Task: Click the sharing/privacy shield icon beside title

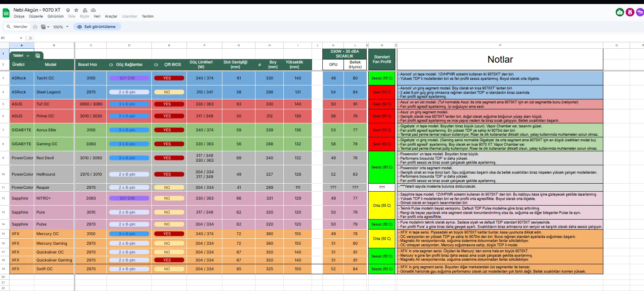Action: click(68, 10)
